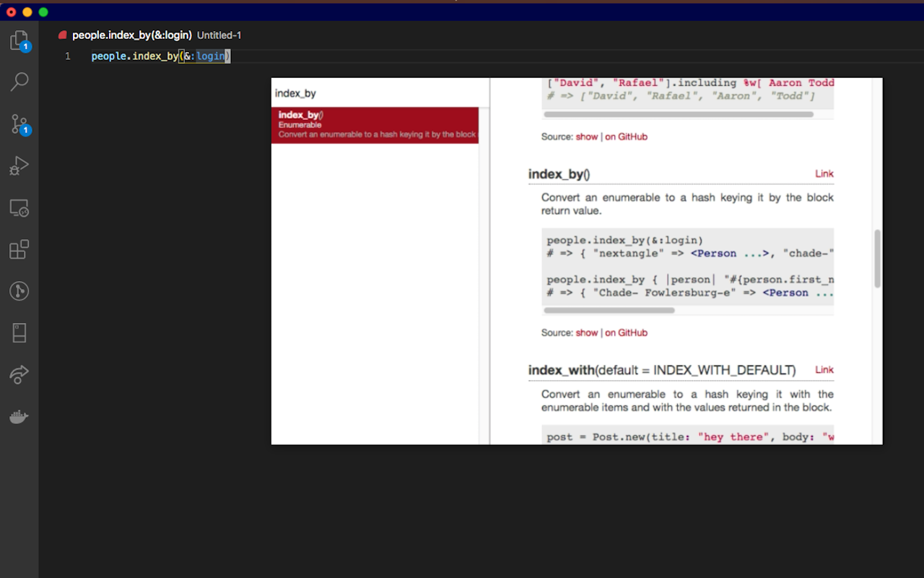Click 'show' source under index_by example

click(587, 332)
